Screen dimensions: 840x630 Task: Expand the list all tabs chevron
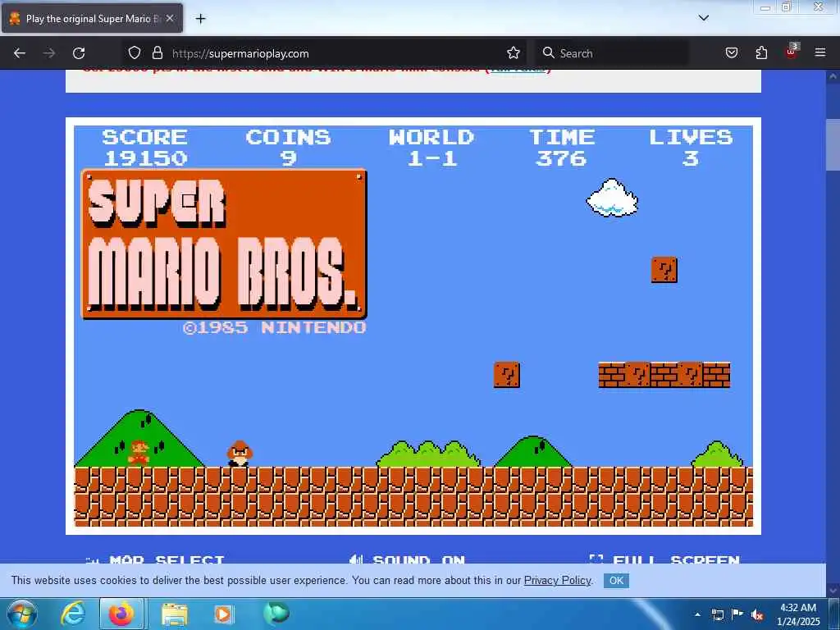point(703,18)
